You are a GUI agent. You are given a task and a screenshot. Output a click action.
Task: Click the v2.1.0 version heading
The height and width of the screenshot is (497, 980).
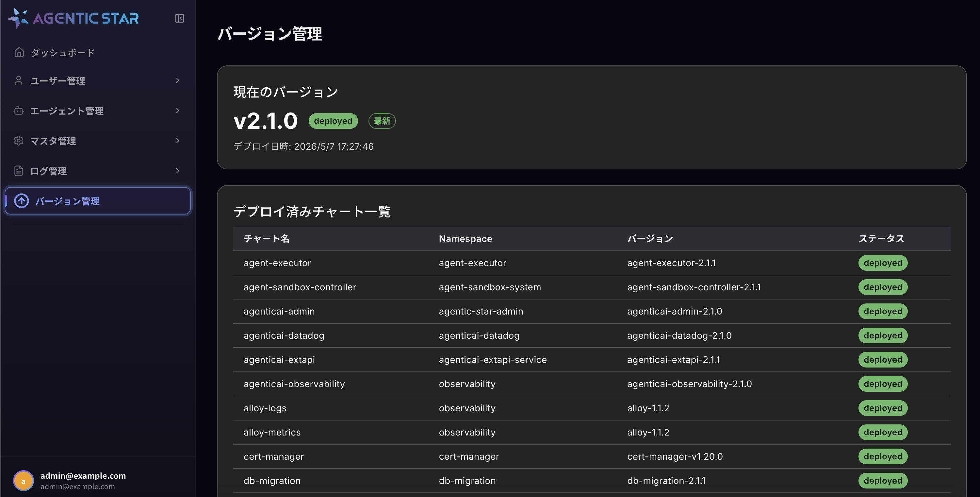[x=266, y=121]
